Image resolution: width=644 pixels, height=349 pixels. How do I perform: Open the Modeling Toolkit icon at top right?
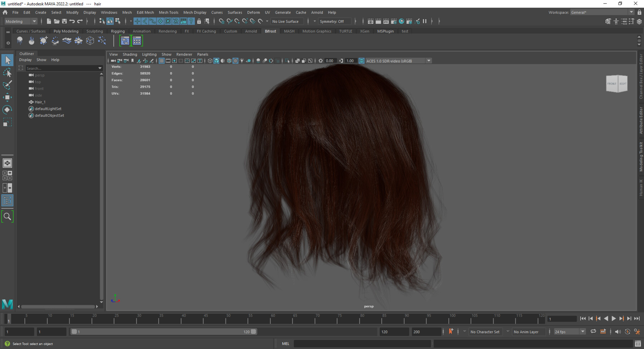608,21
